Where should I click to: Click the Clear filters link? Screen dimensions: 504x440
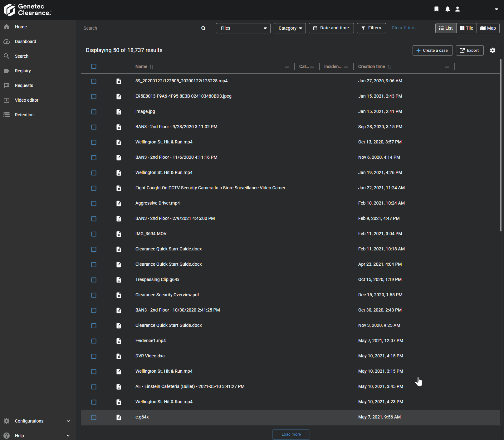pyautogui.click(x=404, y=28)
